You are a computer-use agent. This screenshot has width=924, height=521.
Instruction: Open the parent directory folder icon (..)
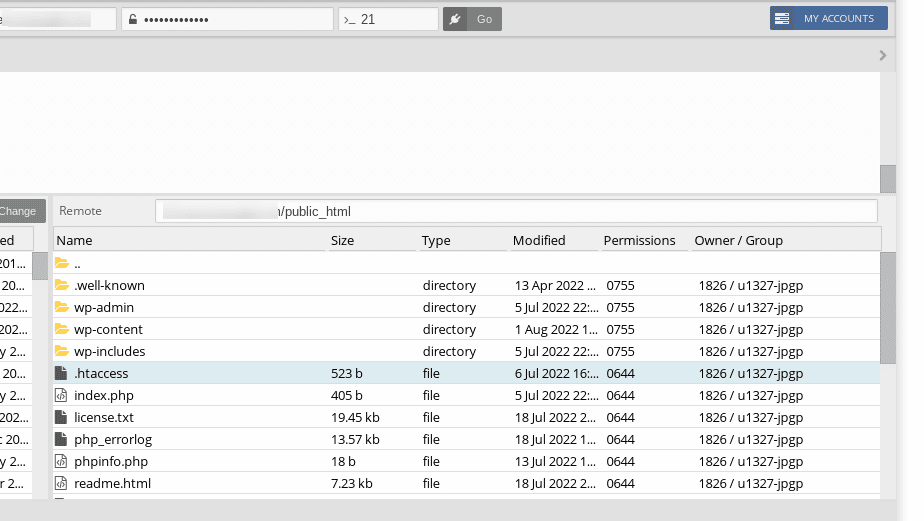point(62,263)
